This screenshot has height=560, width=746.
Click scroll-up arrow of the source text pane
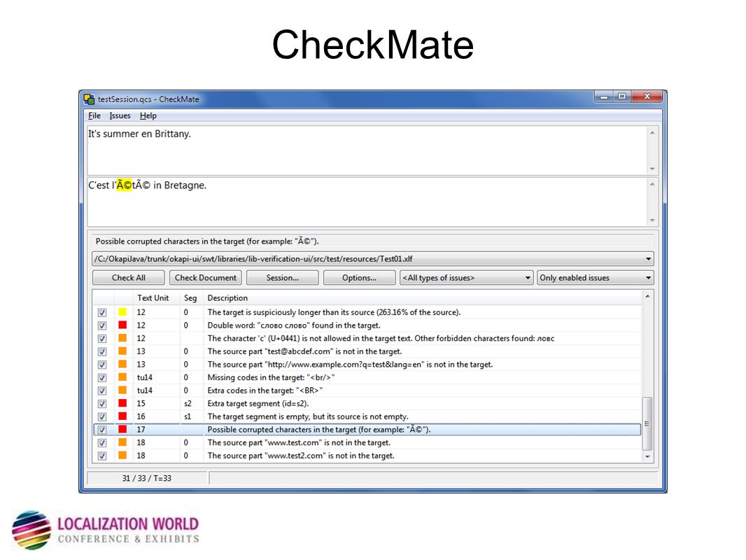pos(652,132)
